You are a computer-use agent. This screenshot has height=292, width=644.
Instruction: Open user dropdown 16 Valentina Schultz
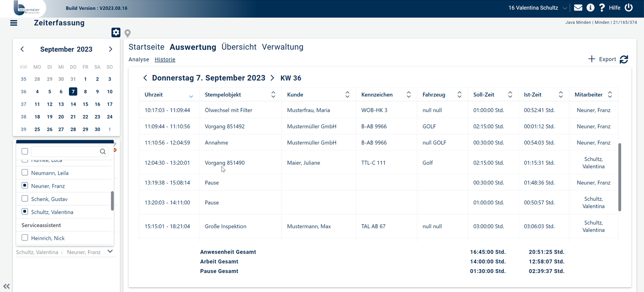coord(538,8)
